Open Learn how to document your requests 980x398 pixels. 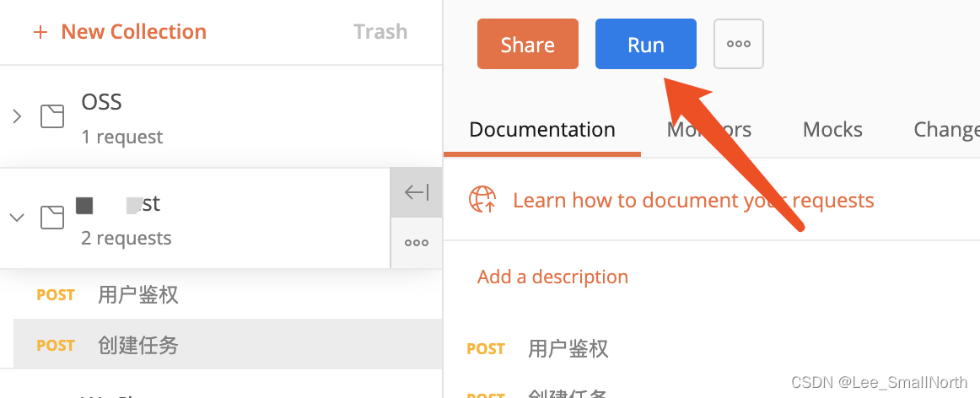(x=693, y=200)
